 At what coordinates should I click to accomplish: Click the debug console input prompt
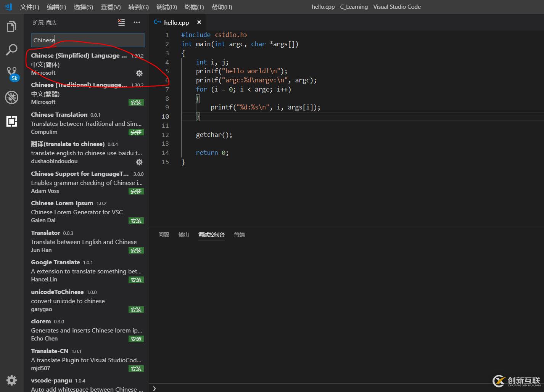(x=154, y=388)
